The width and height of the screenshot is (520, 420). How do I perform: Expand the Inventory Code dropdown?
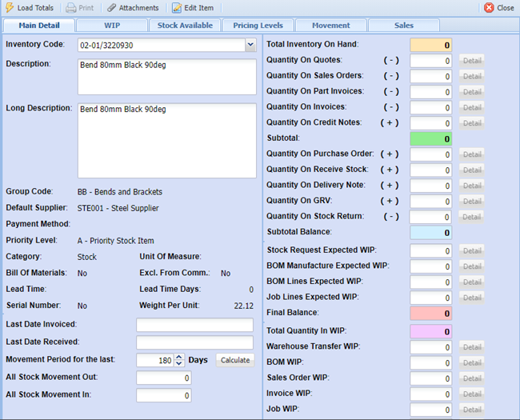250,45
